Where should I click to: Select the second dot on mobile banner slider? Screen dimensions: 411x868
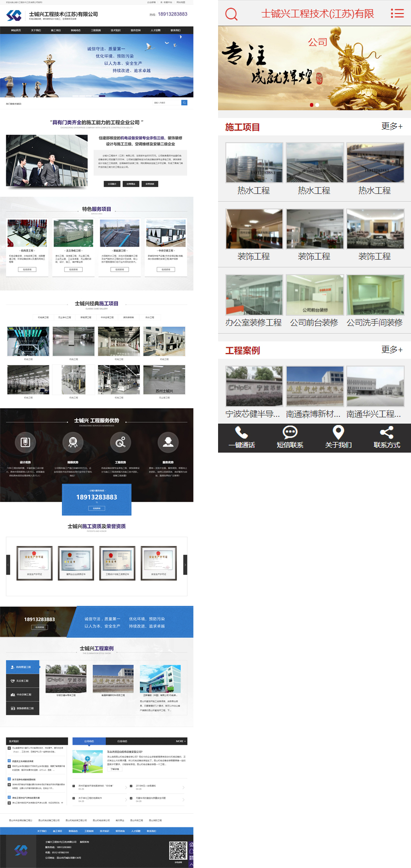(x=317, y=105)
